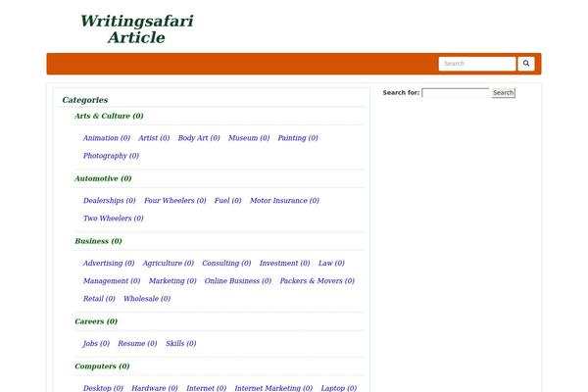Viewport: 588px width, 392px height.
Task: Open the Laptop (0) link
Action: [339, 388]
